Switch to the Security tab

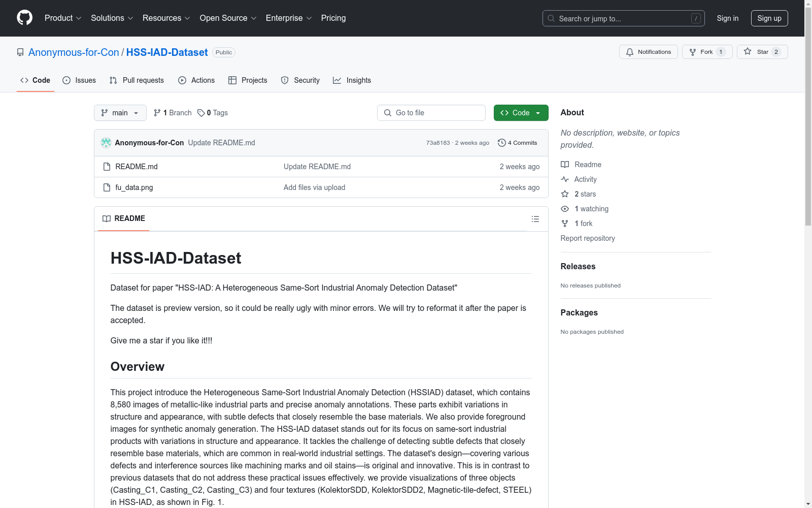[x=300, y=80]
